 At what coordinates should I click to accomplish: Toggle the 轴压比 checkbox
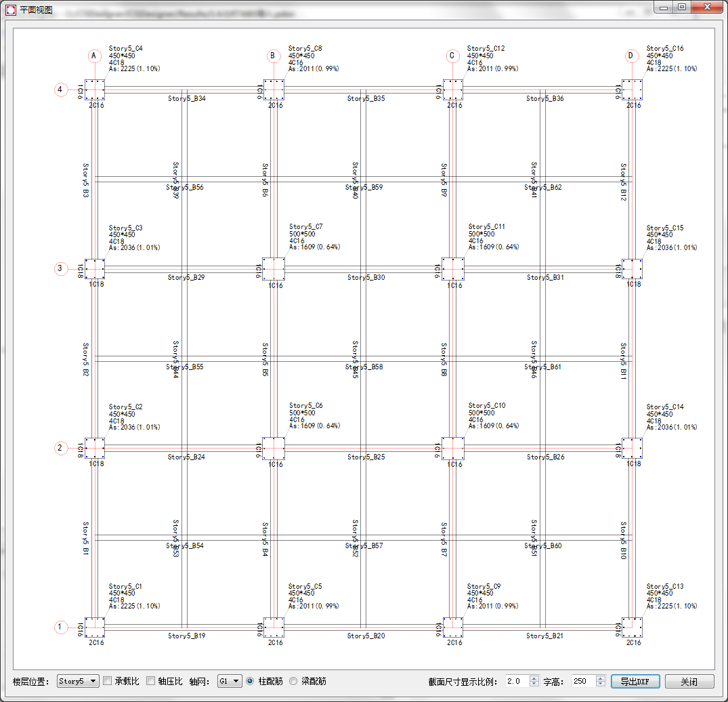pos(151,681)
